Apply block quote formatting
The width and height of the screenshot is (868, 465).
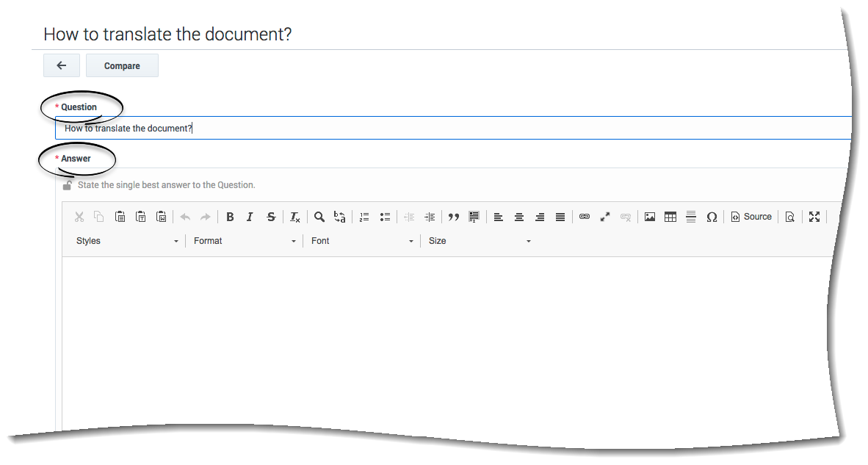tap(454, 217)
